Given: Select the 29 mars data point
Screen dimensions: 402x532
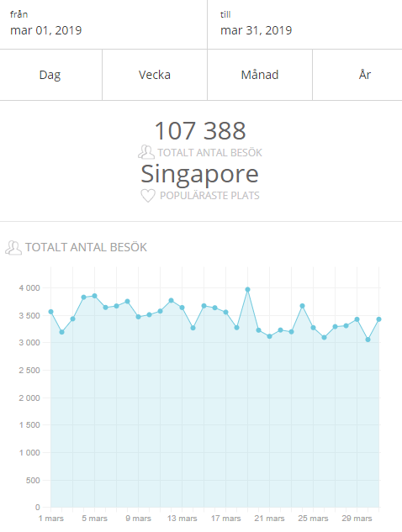Looking at the screenshot, I should (357, 319).
